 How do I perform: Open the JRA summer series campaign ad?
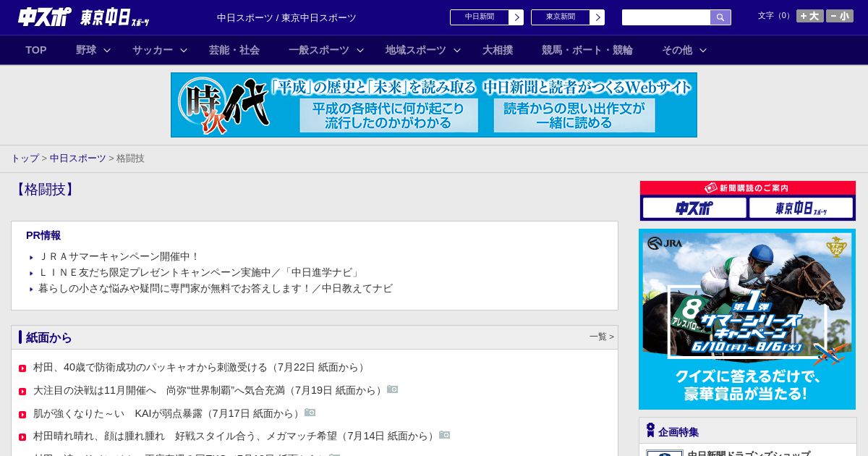tap(747, 319)
